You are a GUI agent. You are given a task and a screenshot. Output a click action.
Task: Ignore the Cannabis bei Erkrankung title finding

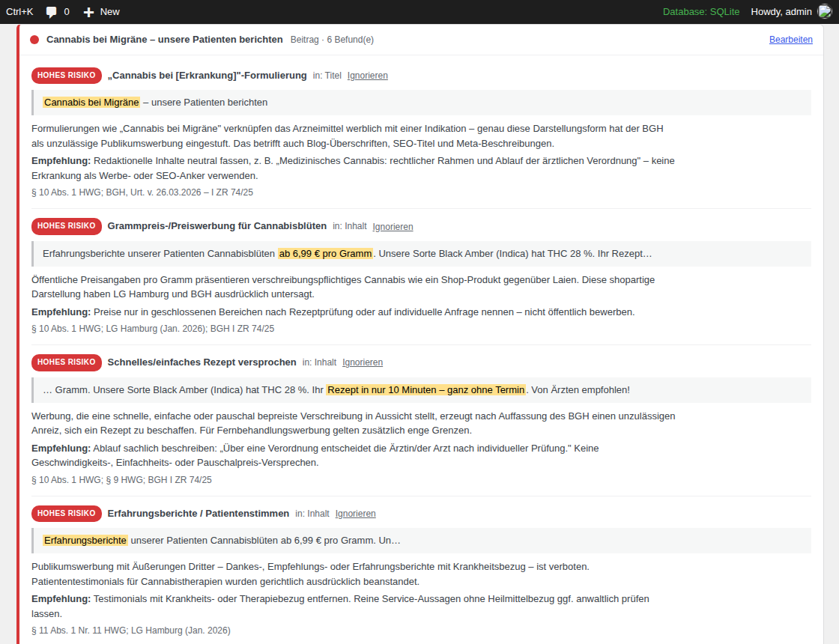(368, 76)
